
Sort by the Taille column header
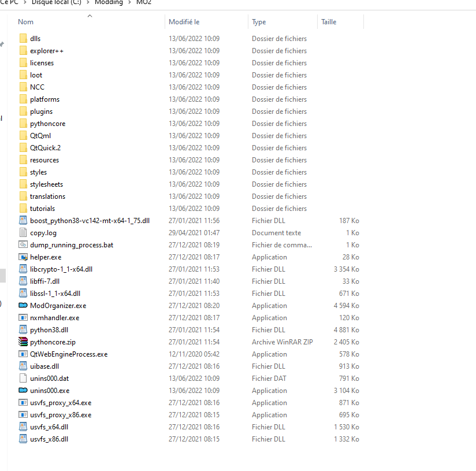pyautogui.click(x=329, y=22)
